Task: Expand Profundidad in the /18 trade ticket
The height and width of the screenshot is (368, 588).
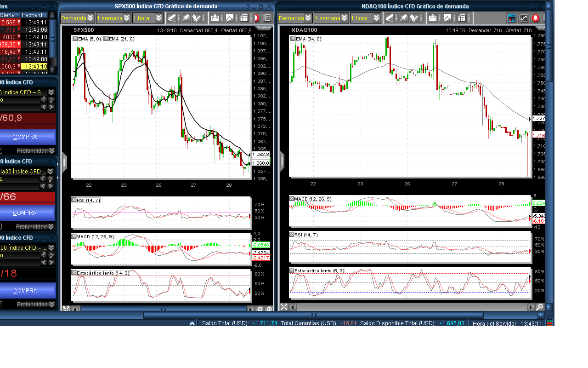Action: [x=36, y=304]
